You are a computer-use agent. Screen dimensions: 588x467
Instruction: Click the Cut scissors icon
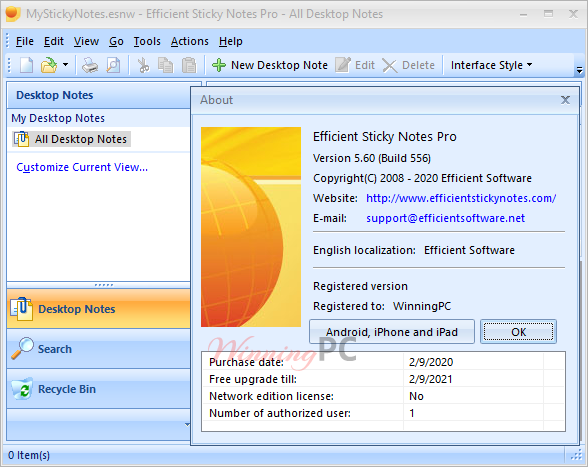click(143, 65)
